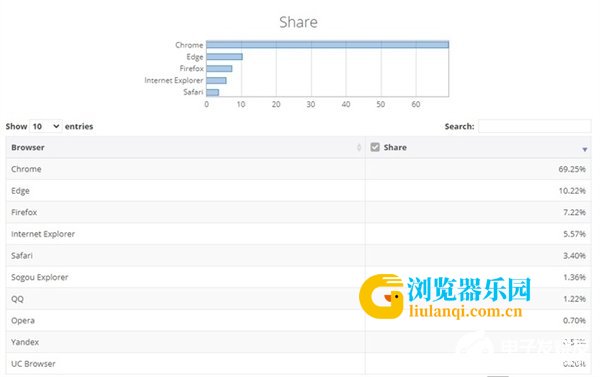
Task: Click the Internet Explorer bar in chart
Action: click(216, 80)
